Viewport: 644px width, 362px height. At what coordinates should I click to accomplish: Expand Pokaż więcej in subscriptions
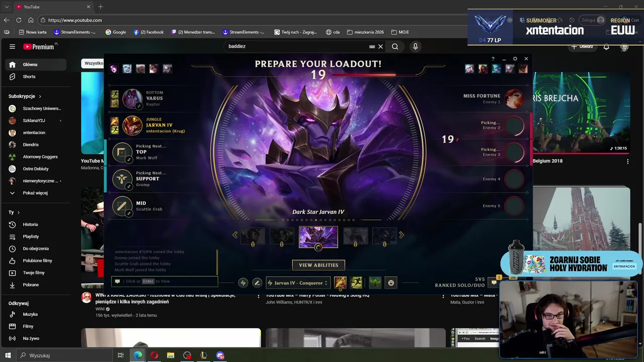point(35,193)
